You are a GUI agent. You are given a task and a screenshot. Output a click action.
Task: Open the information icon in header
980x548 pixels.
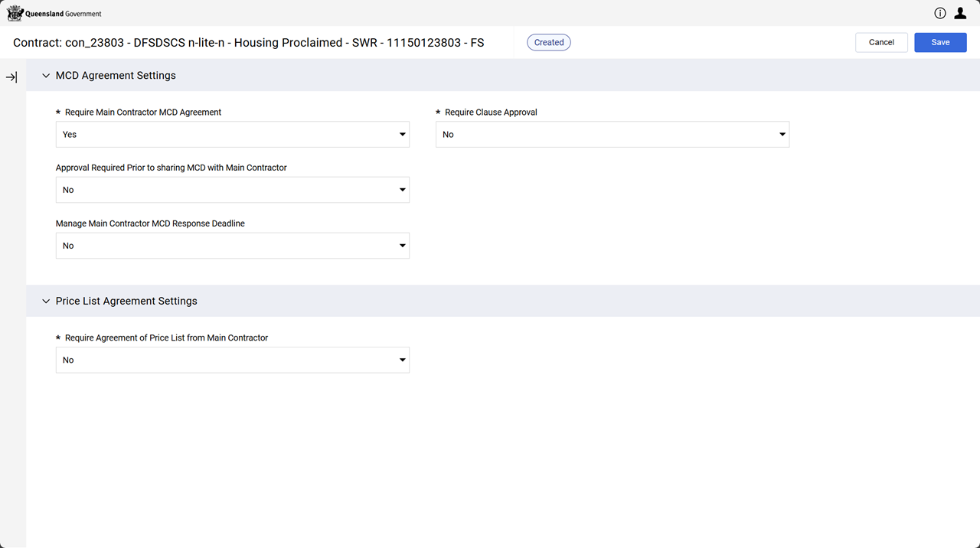click(940, 13)
